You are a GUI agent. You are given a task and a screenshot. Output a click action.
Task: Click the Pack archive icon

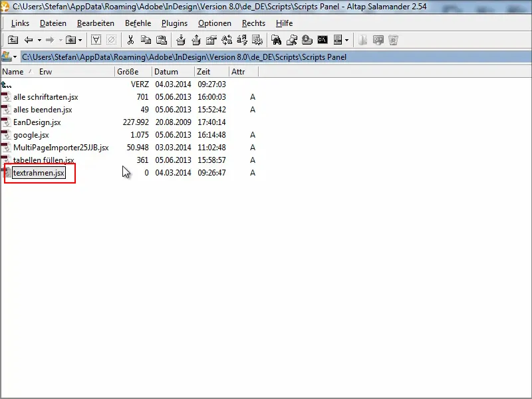(181, 40)
